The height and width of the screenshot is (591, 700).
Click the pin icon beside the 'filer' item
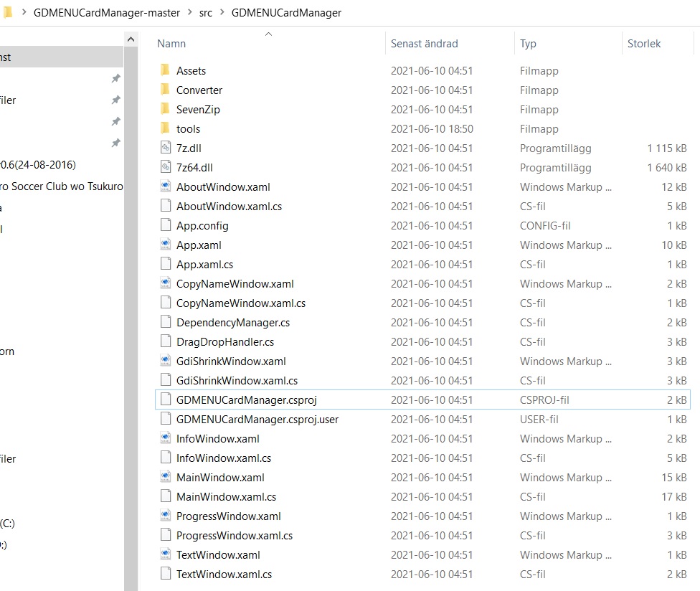click(115, 100)
